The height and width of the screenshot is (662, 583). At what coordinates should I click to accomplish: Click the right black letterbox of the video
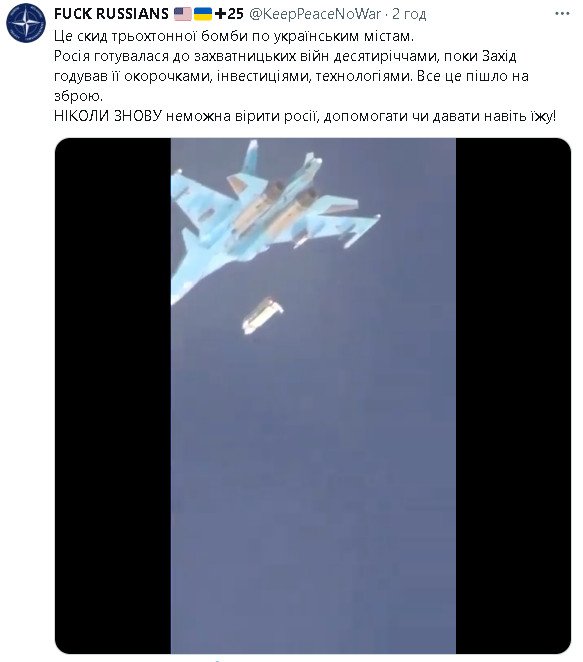pos(513,396)
